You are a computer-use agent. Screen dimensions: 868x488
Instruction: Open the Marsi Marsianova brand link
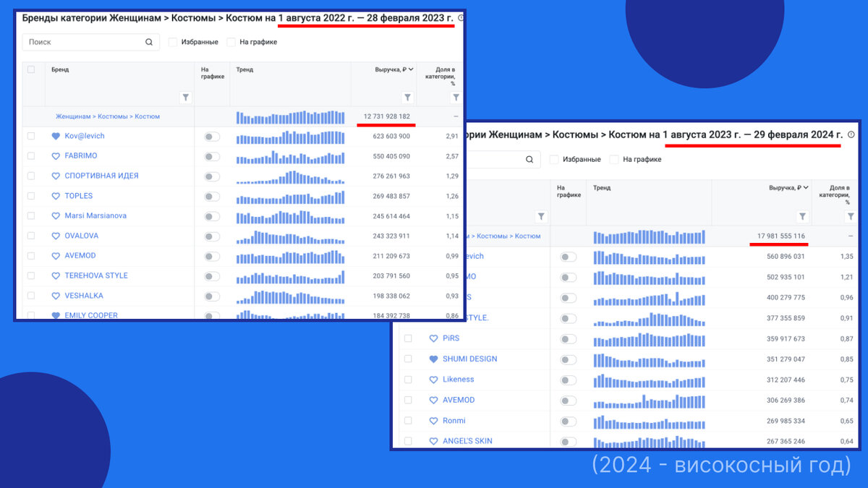[x=95, y=216]
